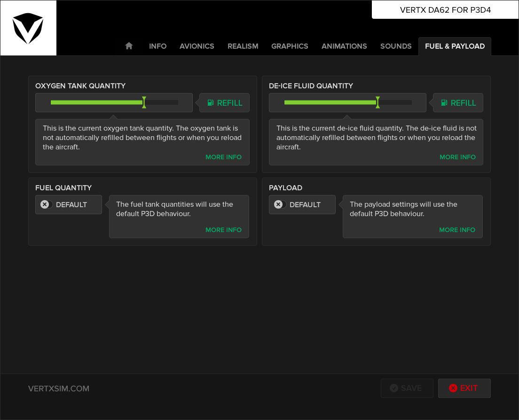Visit the VERTXSIM.COM link
Screen dimensions: 519x420
pyautogui.click(x=59, y=389)
